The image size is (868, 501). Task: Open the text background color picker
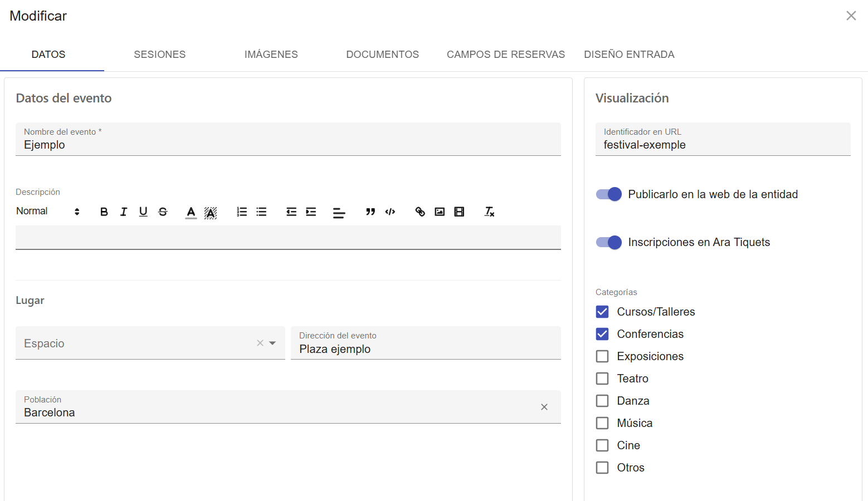click(x=211, y=212)
